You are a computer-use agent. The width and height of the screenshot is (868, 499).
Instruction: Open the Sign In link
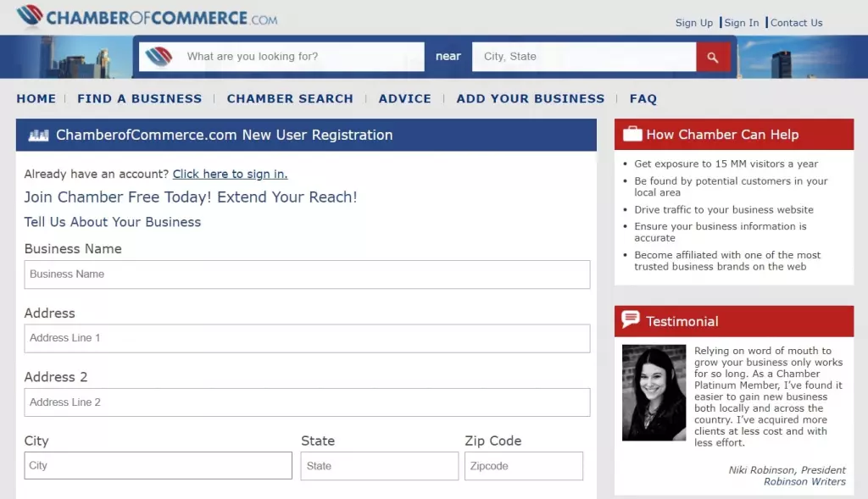(741, 23)
